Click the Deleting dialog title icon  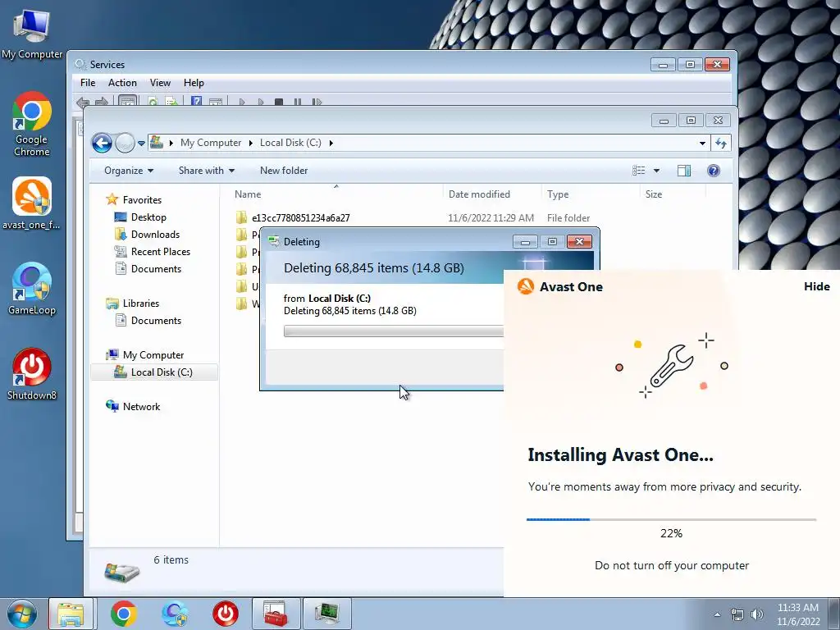(274, 242)
